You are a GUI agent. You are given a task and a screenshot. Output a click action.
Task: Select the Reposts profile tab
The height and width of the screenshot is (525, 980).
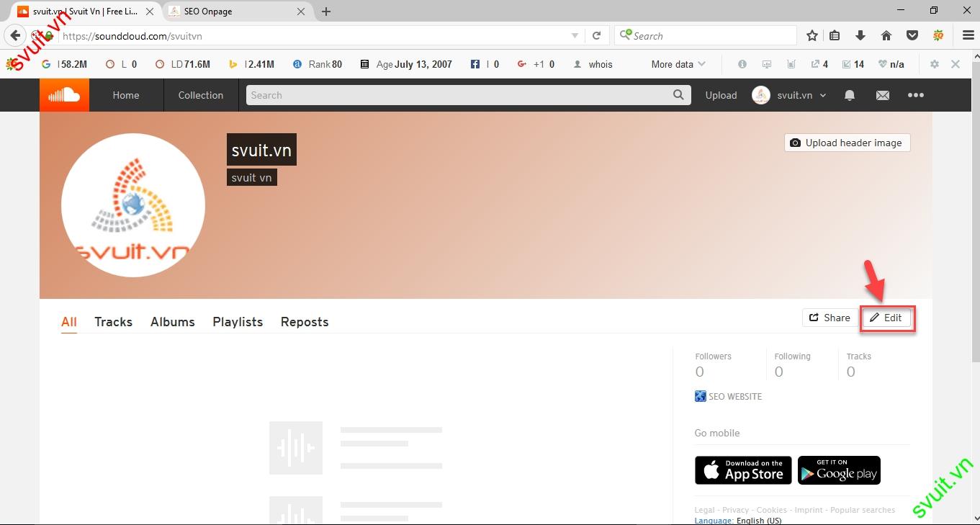click(x=305, y=322)
